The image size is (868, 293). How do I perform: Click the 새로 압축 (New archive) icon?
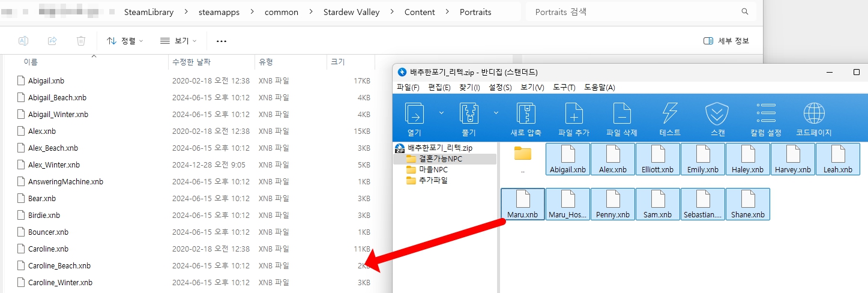(x=525, y=113)
